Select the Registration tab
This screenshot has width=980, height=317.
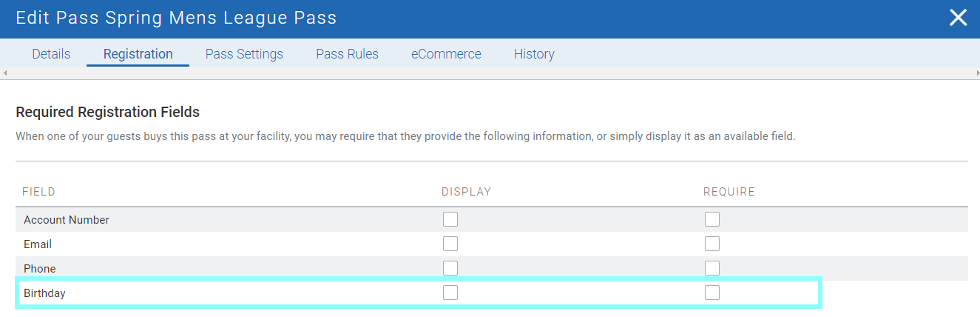(x=138, y=54)
